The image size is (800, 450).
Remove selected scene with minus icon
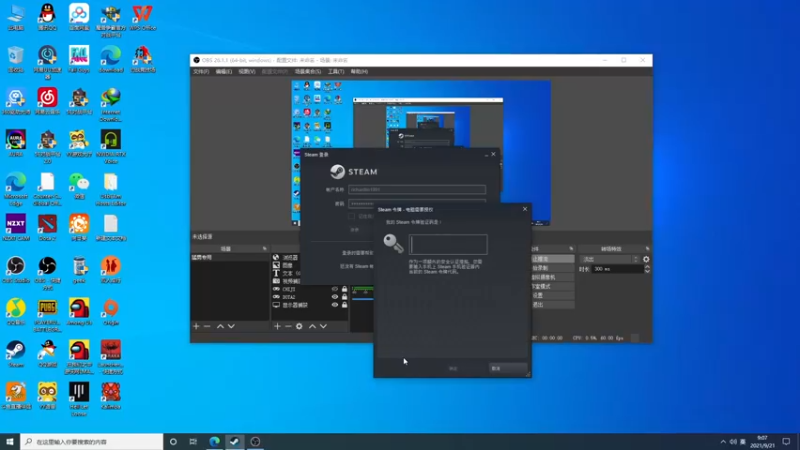(x=207, y=326)
